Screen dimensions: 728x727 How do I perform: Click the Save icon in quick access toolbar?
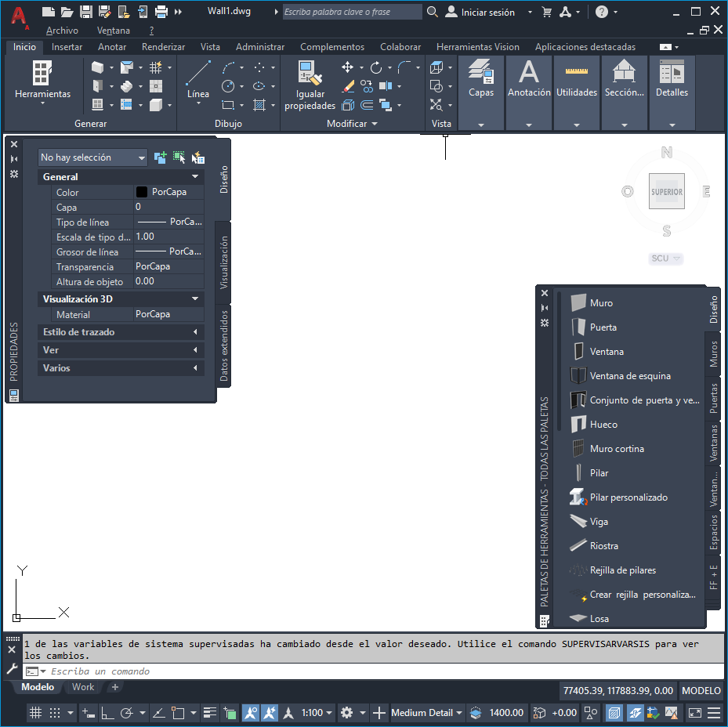pos(86,12)
